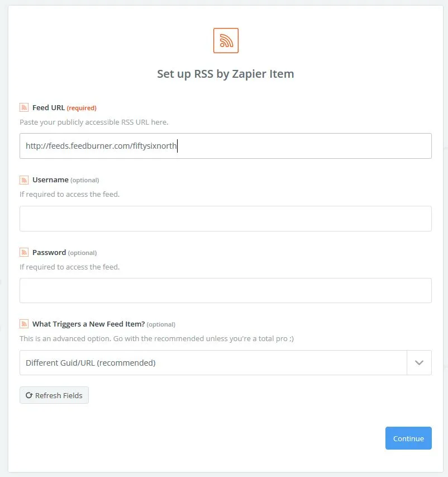The height and width of the screenshot is (477, 448).
Task: Click What Triggers a New Feed Item label
Action: (x=88, y=324)
